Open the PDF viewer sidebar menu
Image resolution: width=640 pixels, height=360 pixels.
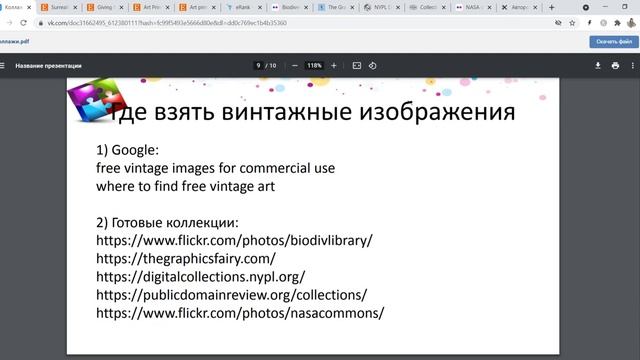point(2,66)
